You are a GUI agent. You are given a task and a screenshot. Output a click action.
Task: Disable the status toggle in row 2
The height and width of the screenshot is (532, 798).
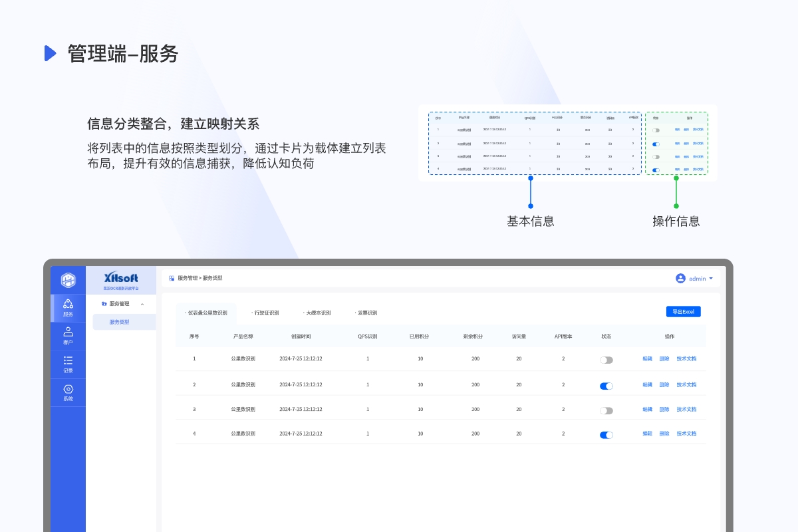(x=606, y=386)
